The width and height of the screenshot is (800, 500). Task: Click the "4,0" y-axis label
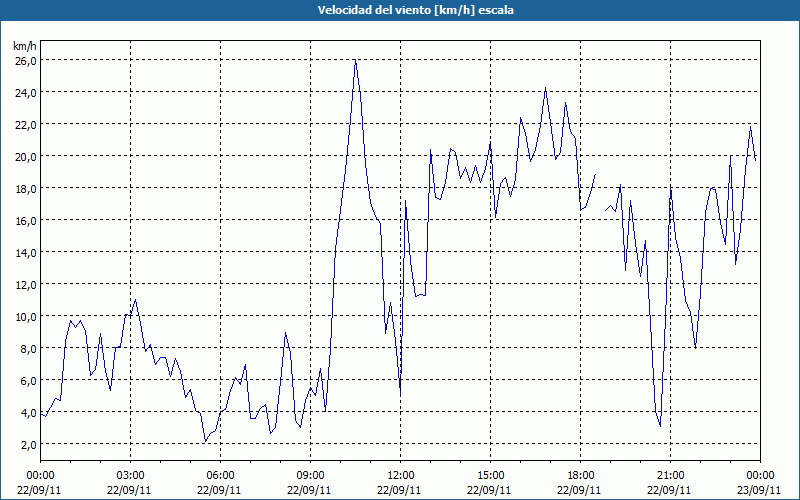pyautogui.click(x=28, y=413)
